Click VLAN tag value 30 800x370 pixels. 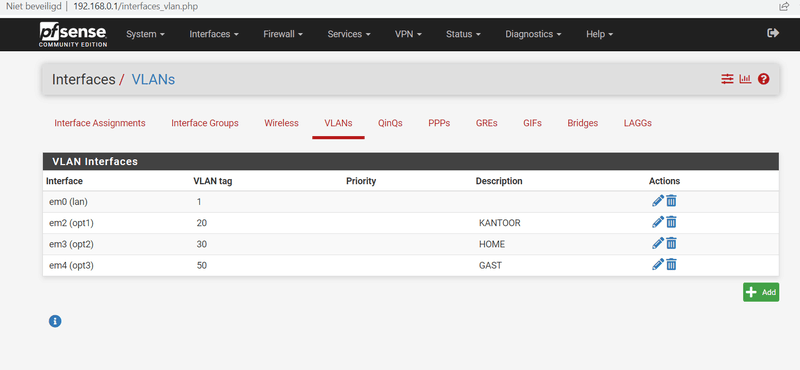(202, 244)
